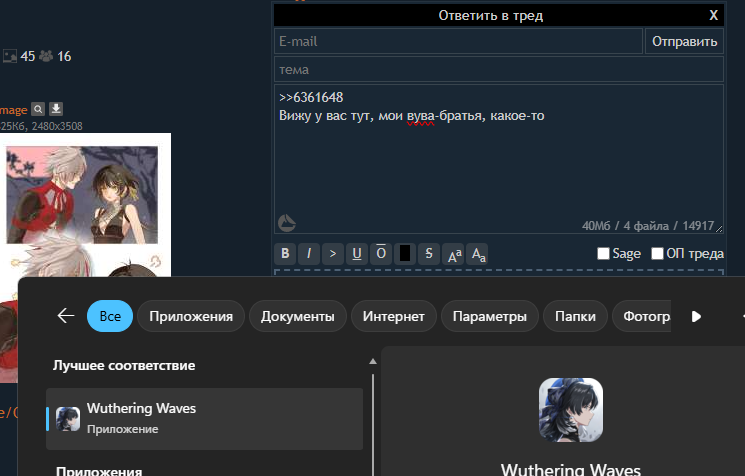Viewport: 745px width, 476px height.
Task: Select the Интернет filter tab
Action: coord(393,316)
